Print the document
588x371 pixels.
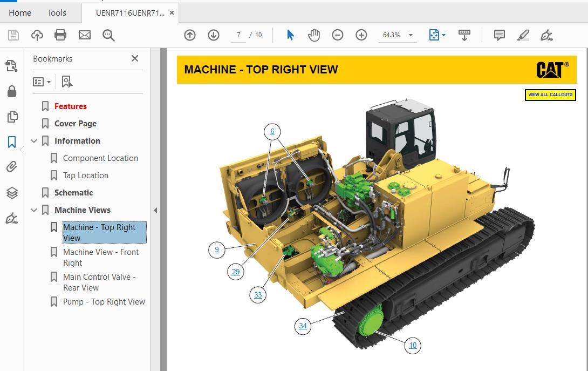[x=60, y=35]
